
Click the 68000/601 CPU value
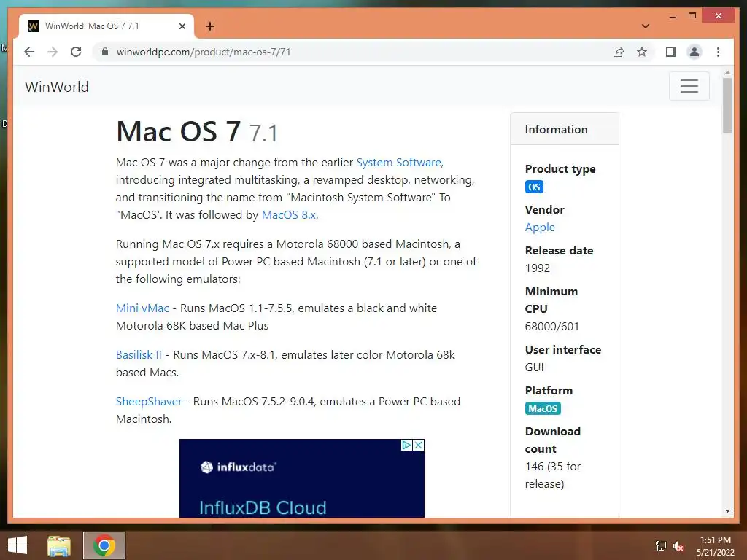click(x=551, y=327)
